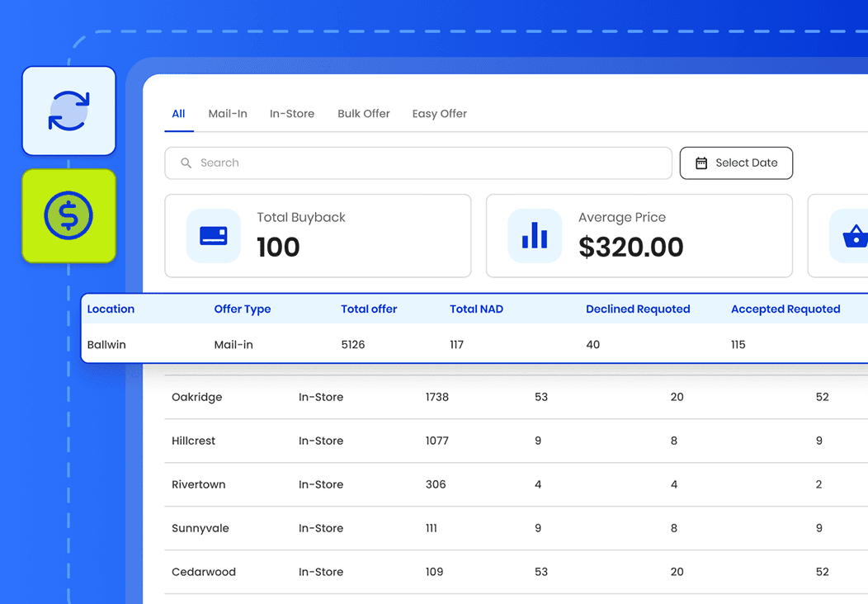Click the 5126 total offer value
The height and width of the screenshot is (604, 868).
[352, 344]
